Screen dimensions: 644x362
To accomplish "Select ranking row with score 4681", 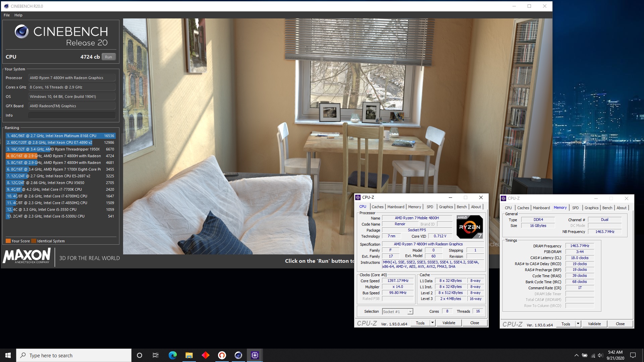I will coord(60,163).
